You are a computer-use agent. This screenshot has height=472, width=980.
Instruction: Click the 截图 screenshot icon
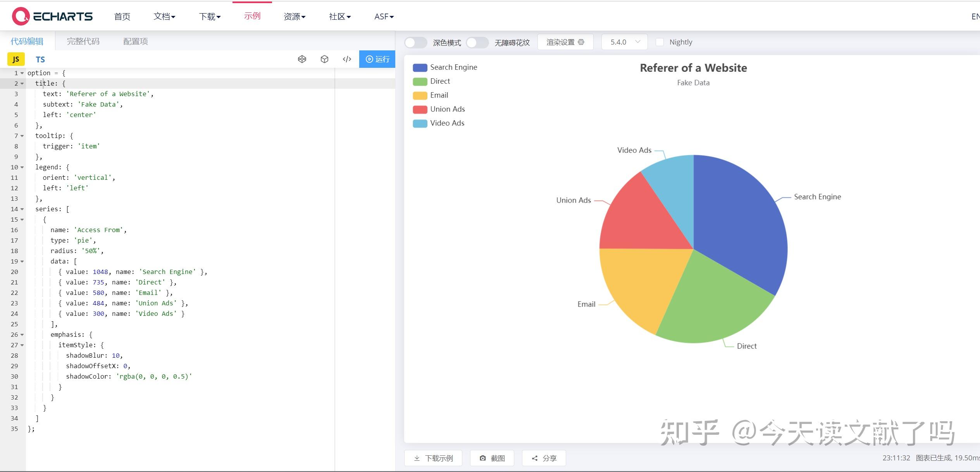point(492,458)
